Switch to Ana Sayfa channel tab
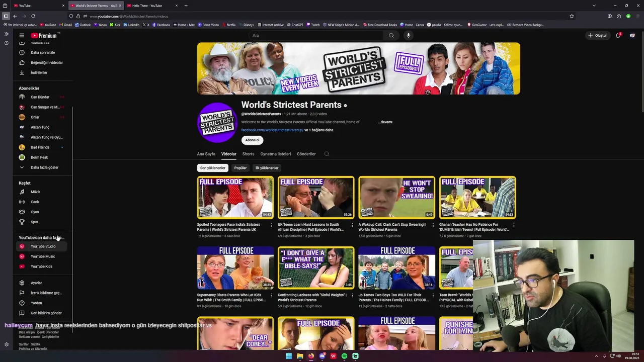Screen dimensions: 644x362 206,154
